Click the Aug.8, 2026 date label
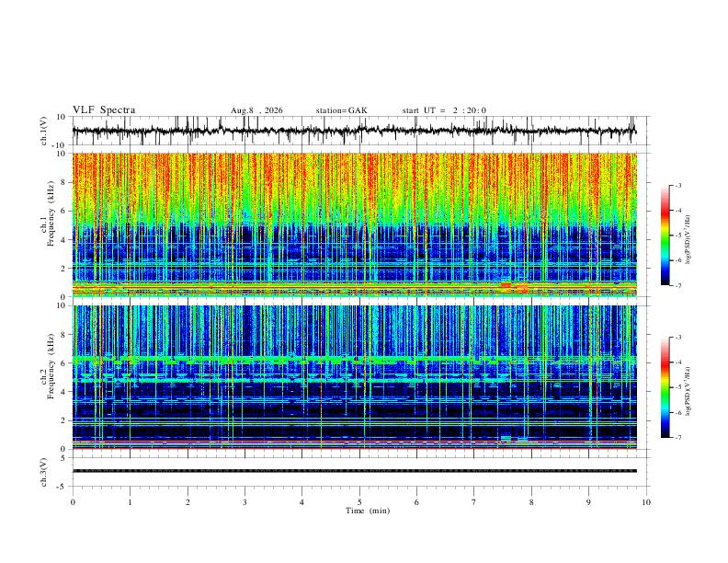The width and height of the screenshot is (728, 563). 256,110
